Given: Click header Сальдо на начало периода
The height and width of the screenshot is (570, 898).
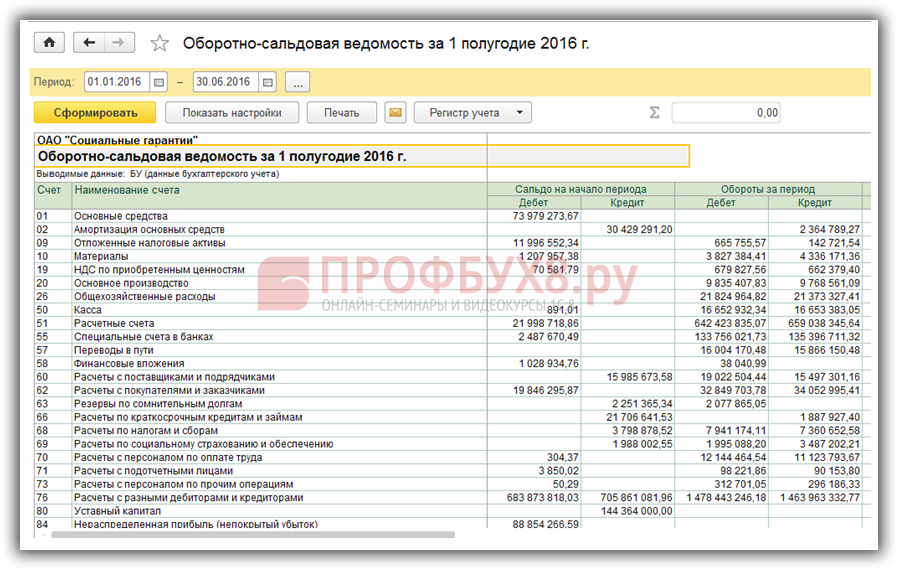Looking at the screenshot, I should [x=581, y=189].
